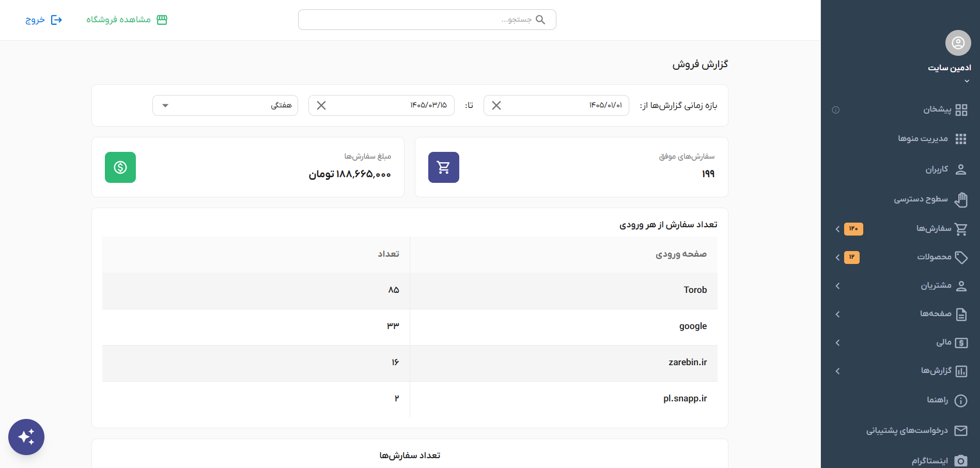Click the green dollar icon in مبلغ سفارش‌ها card
This screenshot has height=468, width=980.
point(120,167)
